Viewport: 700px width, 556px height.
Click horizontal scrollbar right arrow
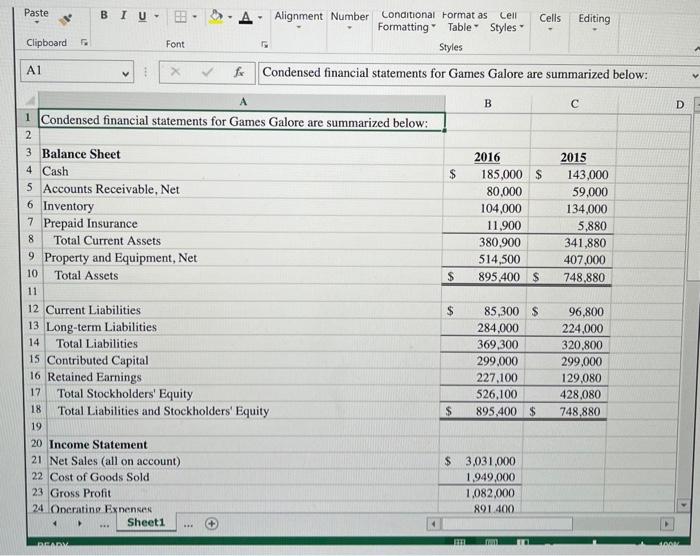667,523
